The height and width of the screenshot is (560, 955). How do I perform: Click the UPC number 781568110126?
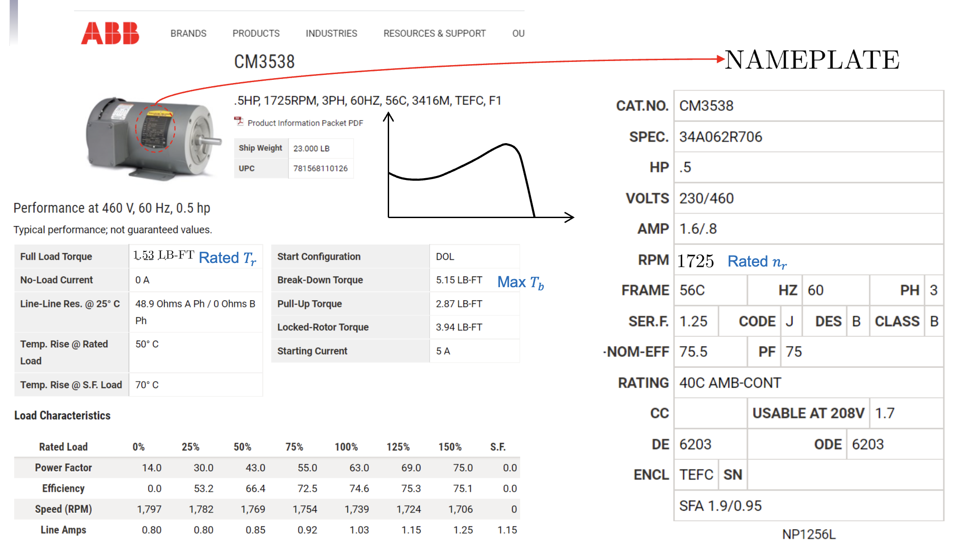[x=320, y=168]
